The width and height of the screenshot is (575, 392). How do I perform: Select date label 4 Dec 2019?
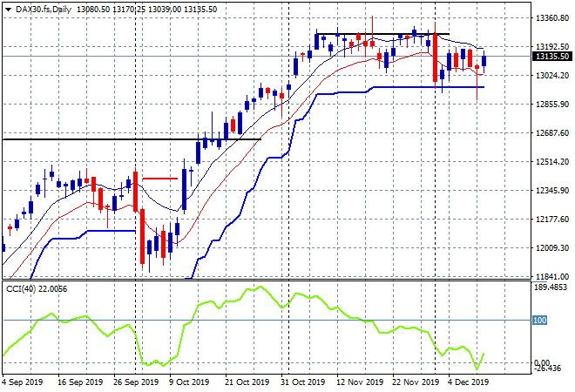tap(469, 382)
